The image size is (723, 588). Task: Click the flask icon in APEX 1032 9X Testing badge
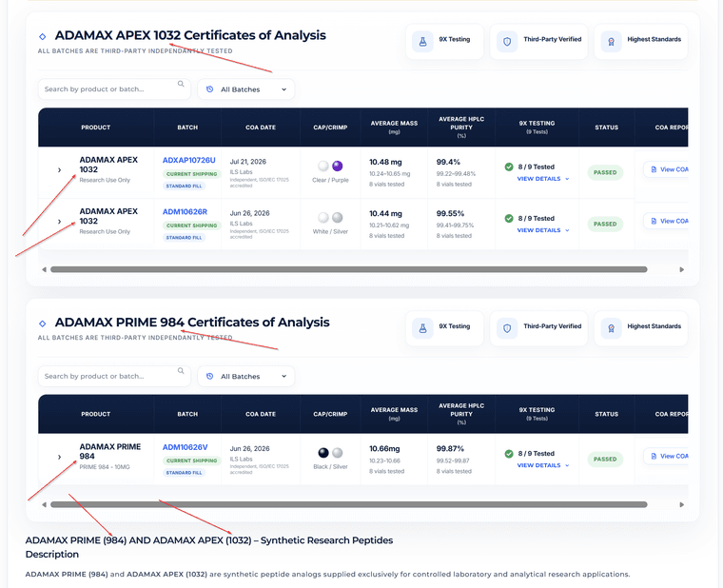(x=422, y=42)
